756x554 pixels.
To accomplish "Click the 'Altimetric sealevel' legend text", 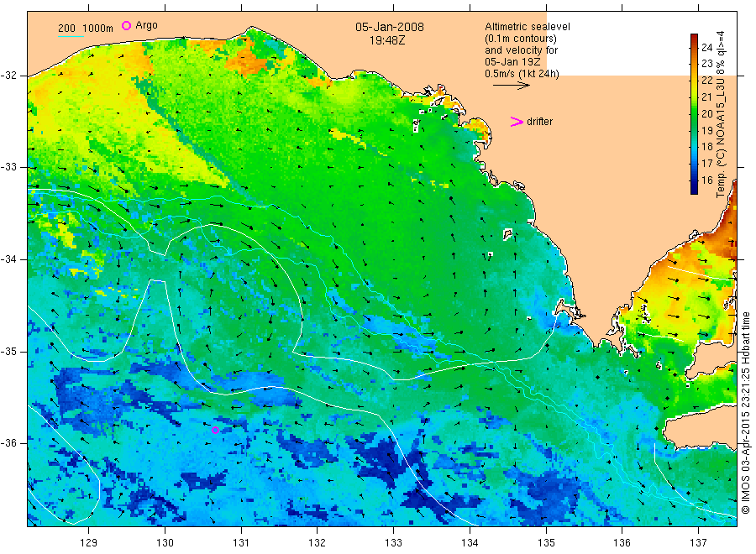I will pyautogui.click(x=527, y=27).
